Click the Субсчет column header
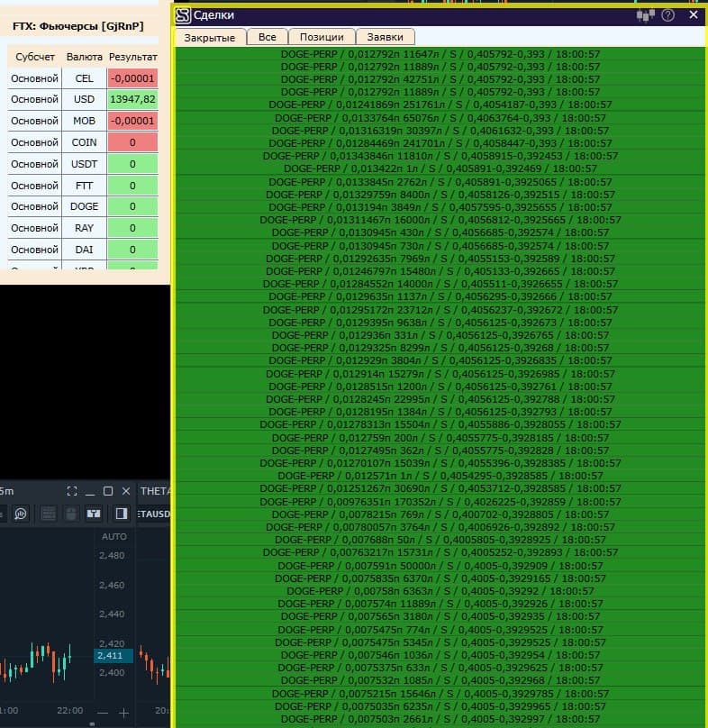Screen dimensions: 708x728 35,57
